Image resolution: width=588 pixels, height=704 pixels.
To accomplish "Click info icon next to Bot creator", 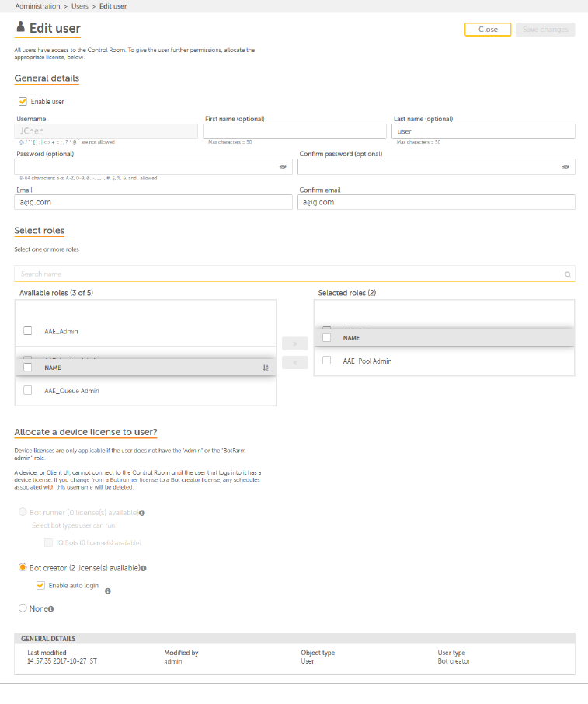I will pos(144,568).
